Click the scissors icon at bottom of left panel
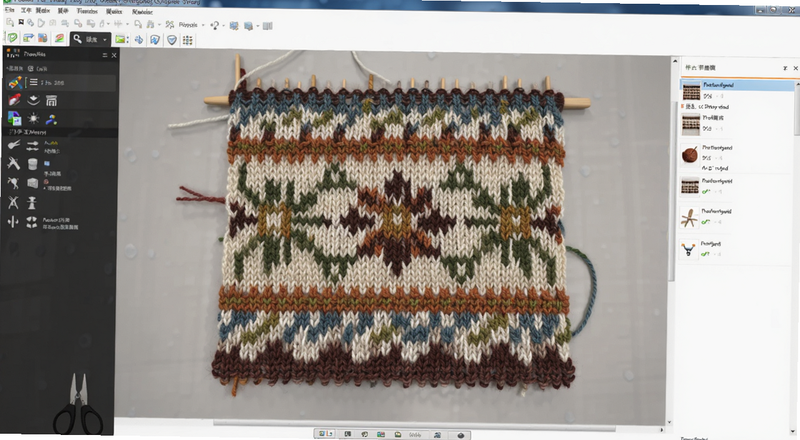This screenshot has width=800, height=440. pos(78,406)
